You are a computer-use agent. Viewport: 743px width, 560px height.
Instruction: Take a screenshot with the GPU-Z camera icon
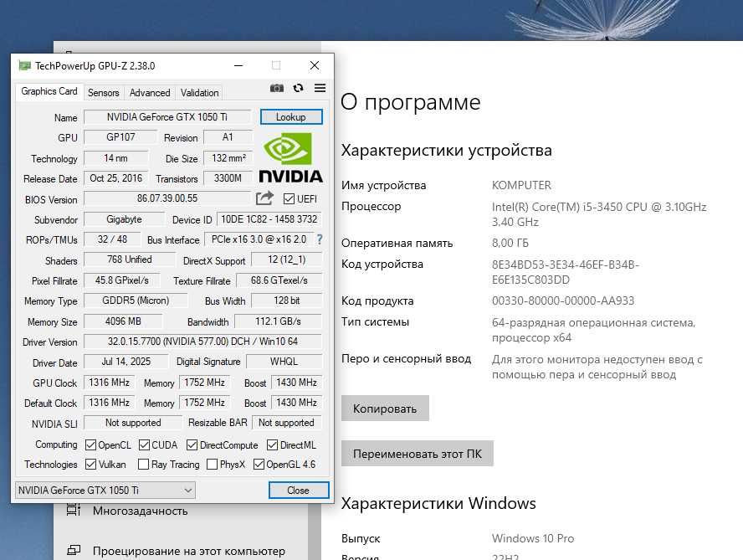click(x=277, y=88)
